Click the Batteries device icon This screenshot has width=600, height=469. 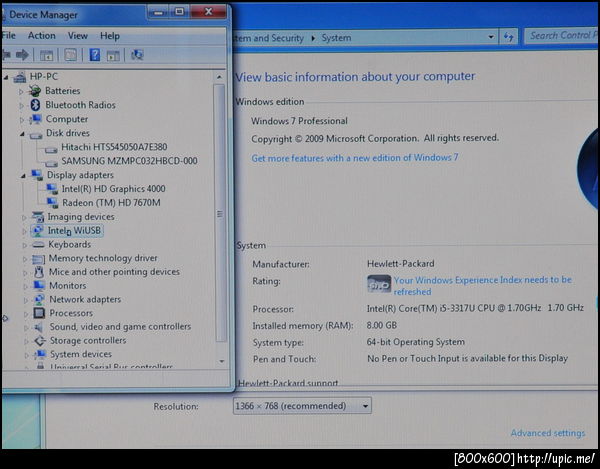pyautogui.click(x=35, y=91)
